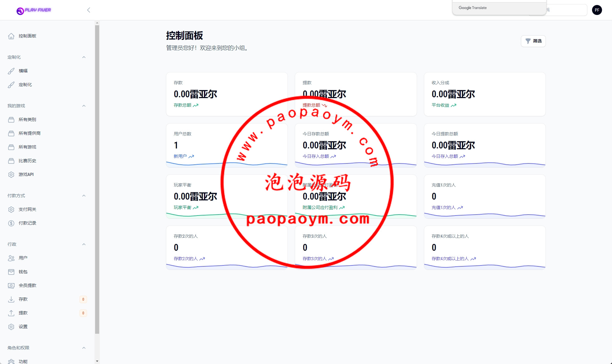Click the users icon beside 用户
Screen dimensions: 612x364
point(11,258)
